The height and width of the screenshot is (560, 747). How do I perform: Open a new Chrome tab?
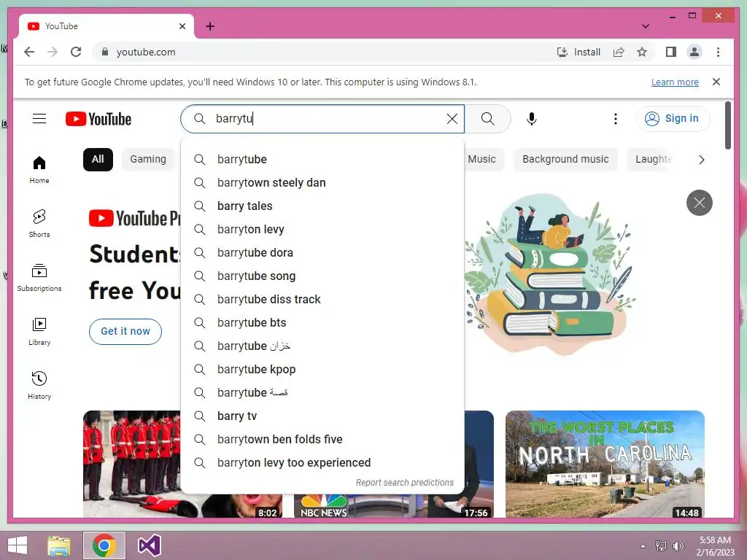click(210, 26)
